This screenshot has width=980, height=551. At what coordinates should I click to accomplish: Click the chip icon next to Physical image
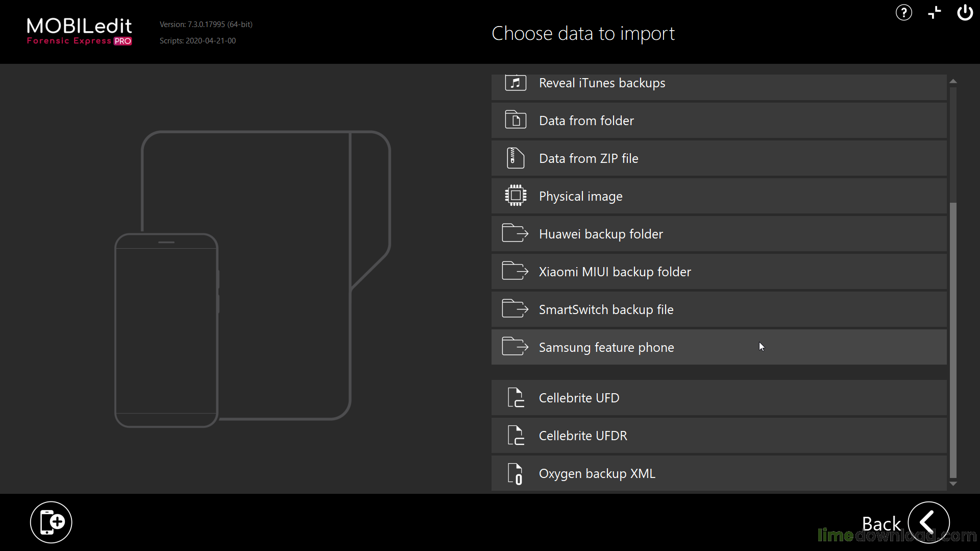click(515, 196)
